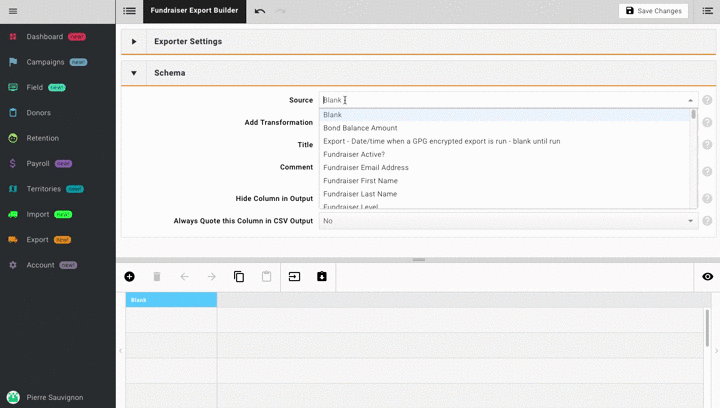720x408 pixels.
Task: Expand the Exporter Settings section
Action: (x=134, y=41)
